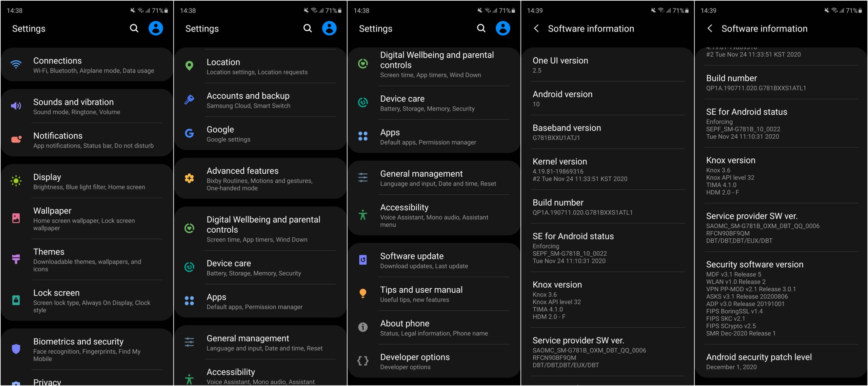Viewport: 868px width, 386px height.
Task: Tap the Device care icon in the second screenshot
Action: pos(190,267)
